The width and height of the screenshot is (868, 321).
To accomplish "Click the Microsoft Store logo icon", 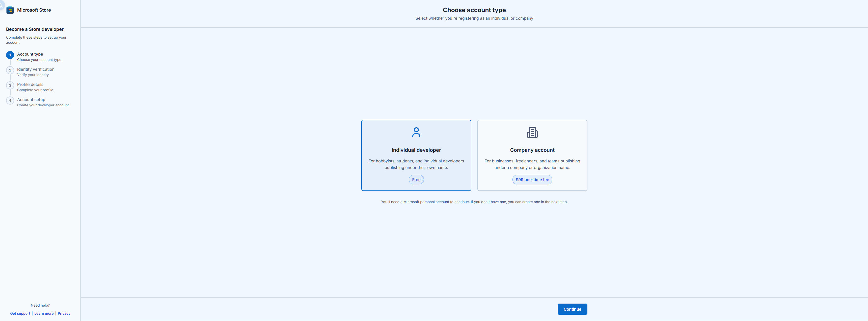I will [x=10, y=10].
